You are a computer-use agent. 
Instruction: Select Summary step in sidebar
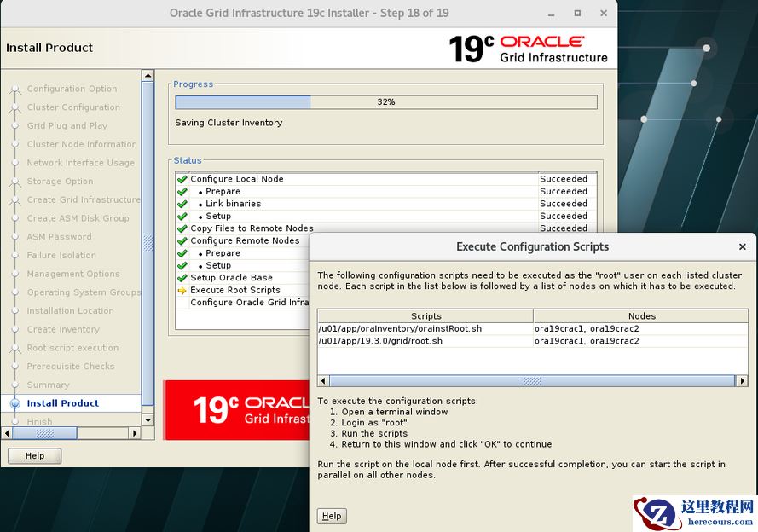coord(48,385)
